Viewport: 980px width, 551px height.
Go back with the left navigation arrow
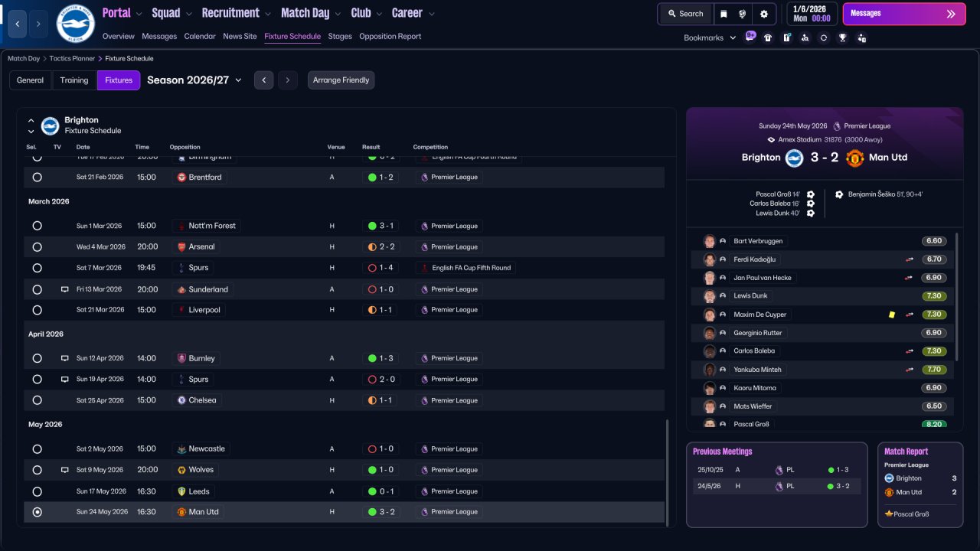(x=18, y=24)
